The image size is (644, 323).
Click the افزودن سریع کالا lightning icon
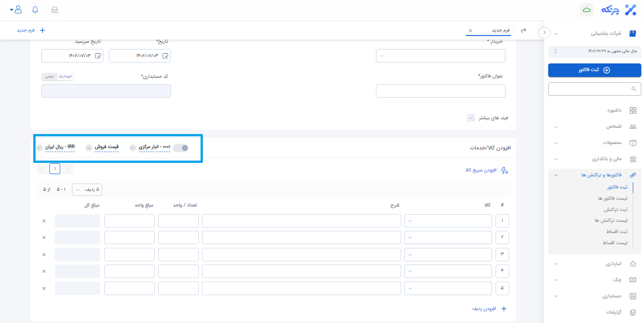tap(504, 170)
